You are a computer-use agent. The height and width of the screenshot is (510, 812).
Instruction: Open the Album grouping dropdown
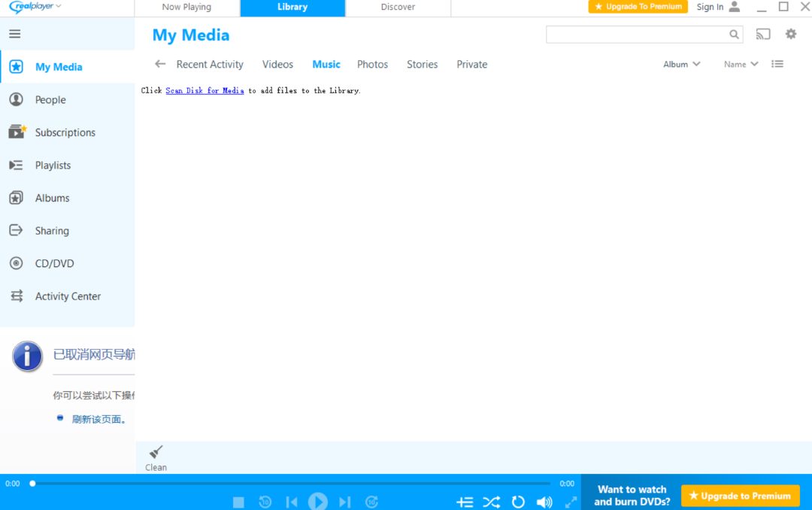pyautogui.click(x=680, y=64)
